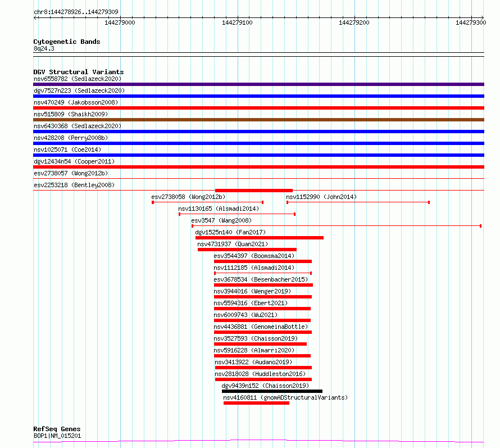Select the nsv6009743 (Wu2021) label
The image size is (500, 448).
tap(246, 315)
